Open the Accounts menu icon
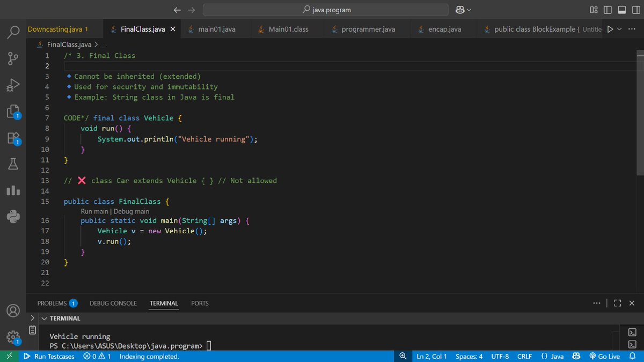Screen dimensions: 644x362 pyautogui.click(x=13, y=311)
